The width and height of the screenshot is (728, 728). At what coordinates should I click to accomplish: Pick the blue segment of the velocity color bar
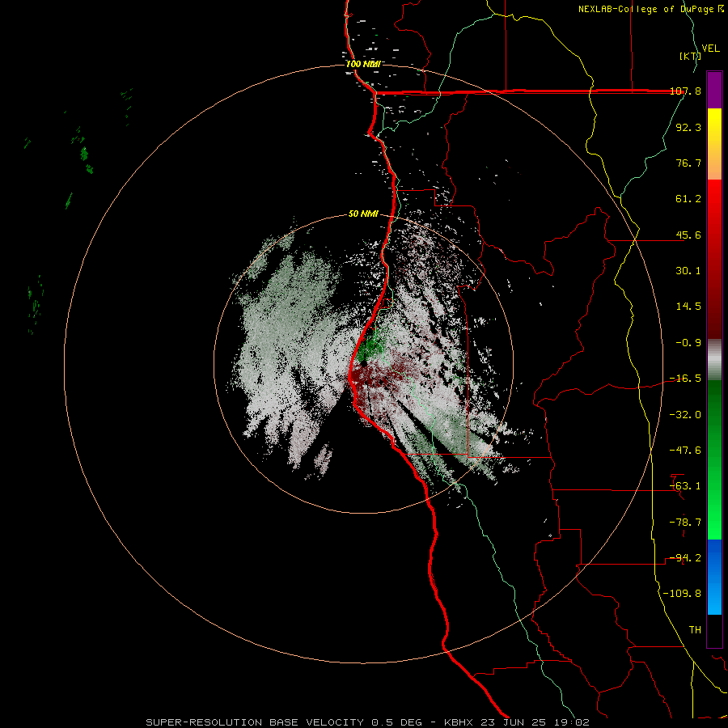click(714, 577)
